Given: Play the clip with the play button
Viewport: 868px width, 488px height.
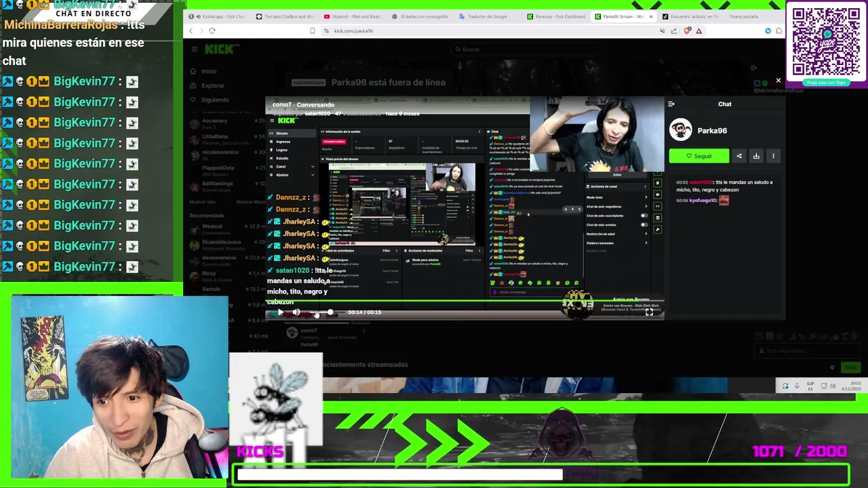Looking at the screenshot, I should 280,312.
